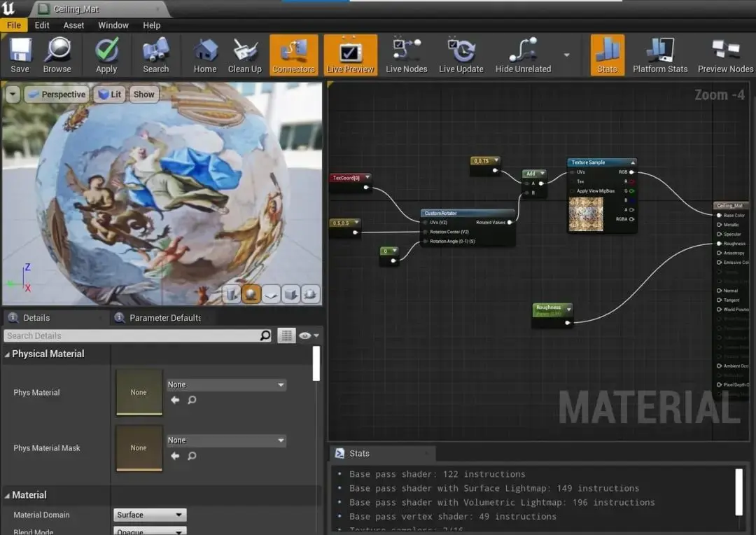Open the viewport Show menu
This screenshot has width=756, height=535.
pos(143,94)
